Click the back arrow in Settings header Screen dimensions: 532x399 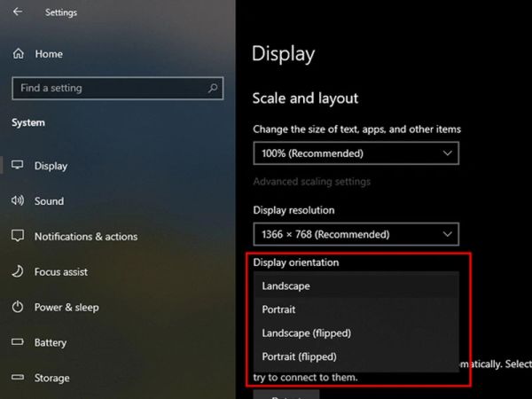(x=19, y=12)
